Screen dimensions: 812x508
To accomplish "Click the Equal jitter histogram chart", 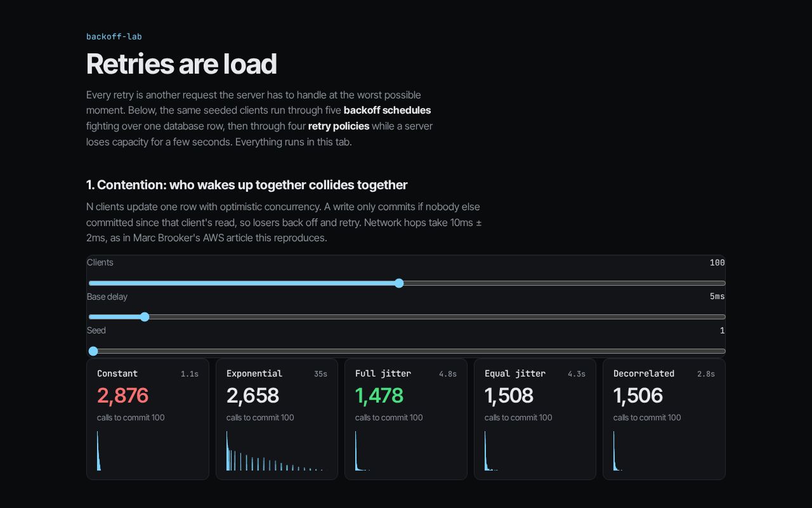I will (x=535, y=451).
